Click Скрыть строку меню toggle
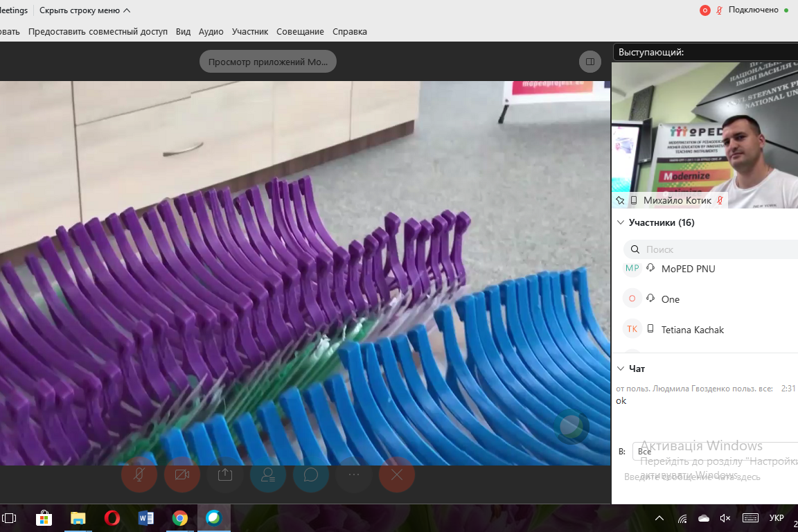 pyautogui.click(x=85, y=10)
